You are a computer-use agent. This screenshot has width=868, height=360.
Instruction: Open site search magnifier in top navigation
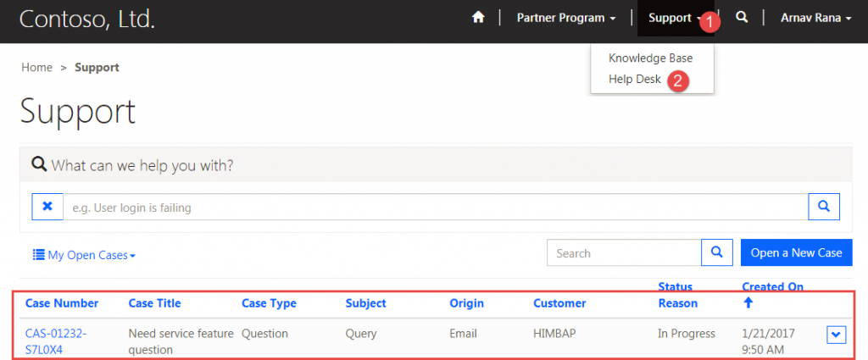742,18
